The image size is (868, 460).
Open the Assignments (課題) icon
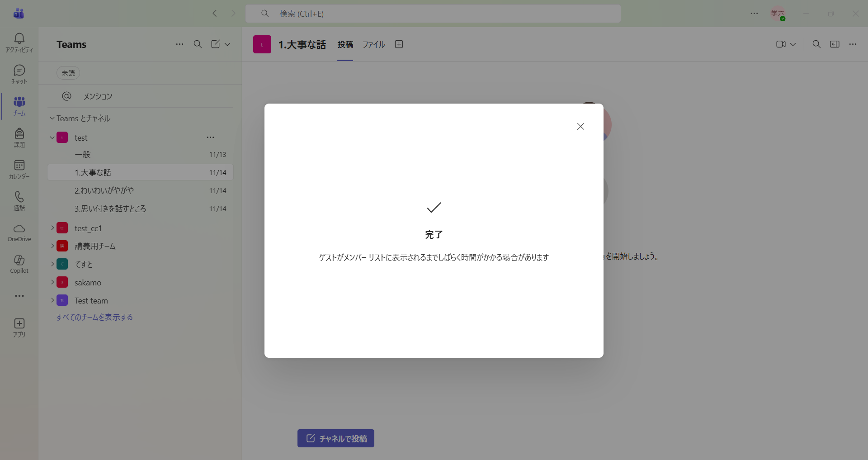coord(19,138)
